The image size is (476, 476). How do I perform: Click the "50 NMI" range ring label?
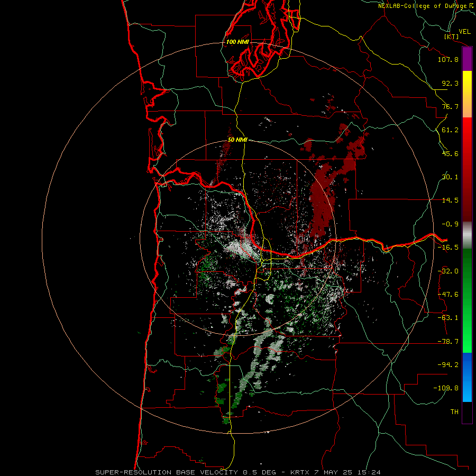coord(237,140)
